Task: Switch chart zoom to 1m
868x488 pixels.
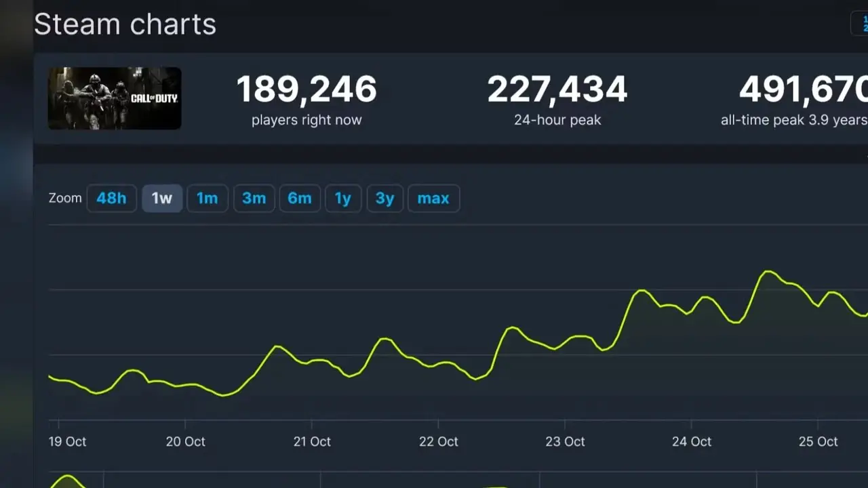Action: pyautogui.click(x=207, y=199)
